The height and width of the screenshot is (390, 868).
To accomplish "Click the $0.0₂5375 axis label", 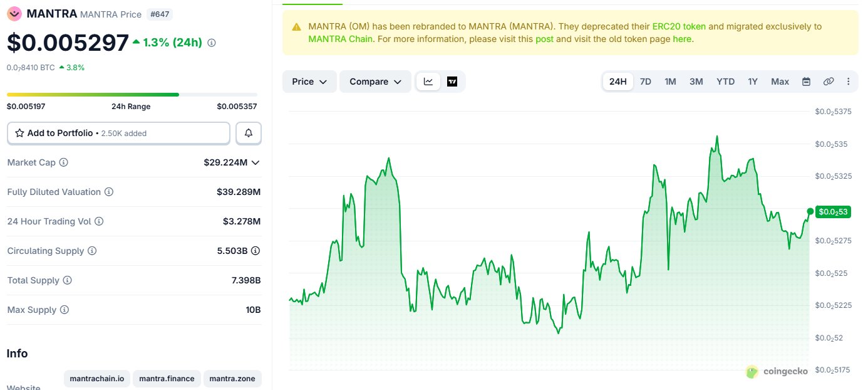I will tap(833, 112).
